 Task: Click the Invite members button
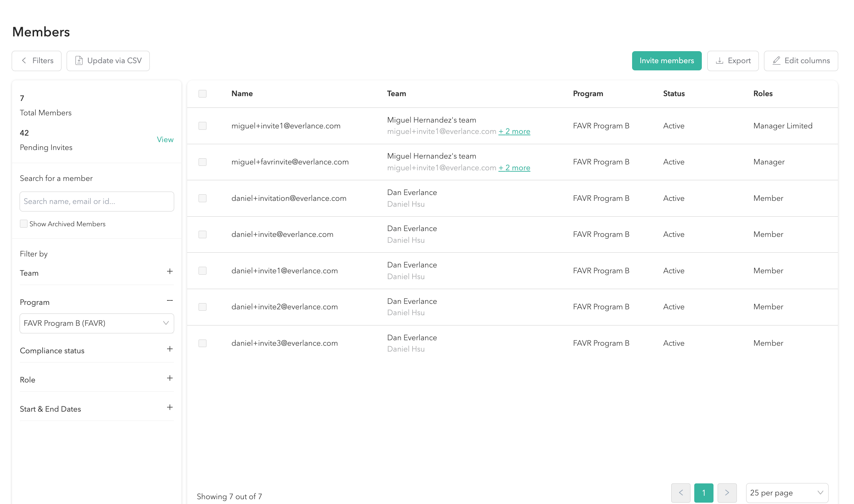[x=666, y=61]
